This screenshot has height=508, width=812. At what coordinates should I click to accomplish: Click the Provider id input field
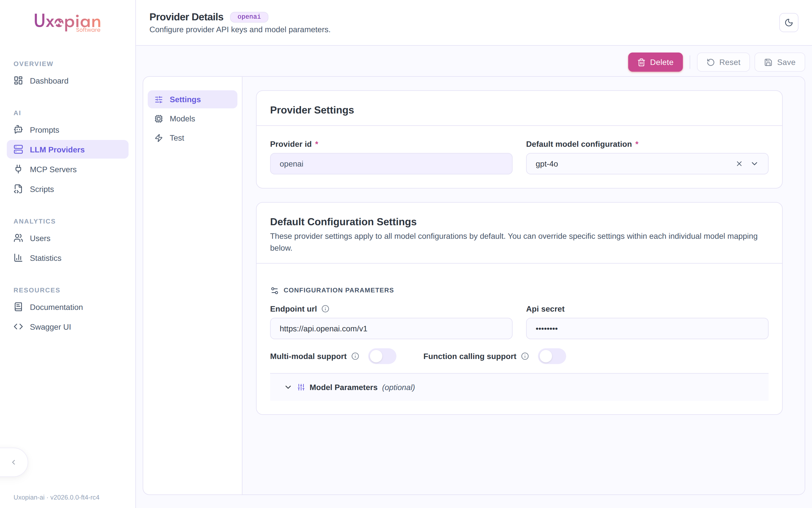(391, 164)
